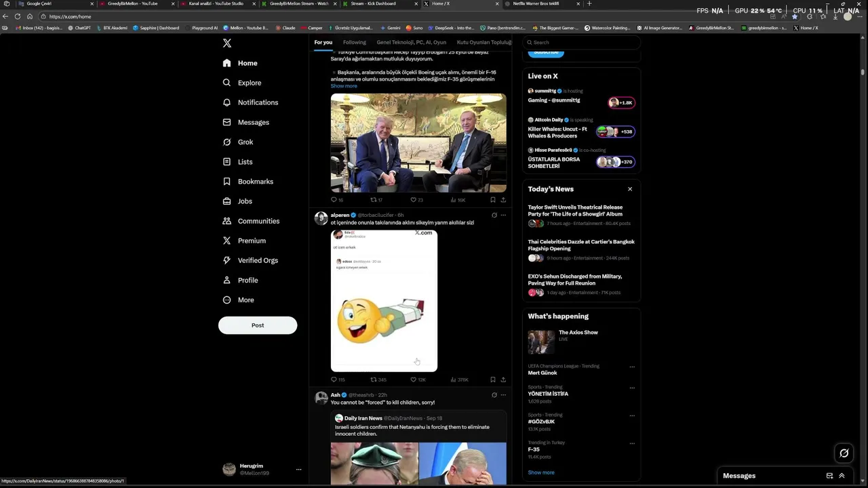Share alperen's post
The image size is (868, 488).
pos(503,380)
